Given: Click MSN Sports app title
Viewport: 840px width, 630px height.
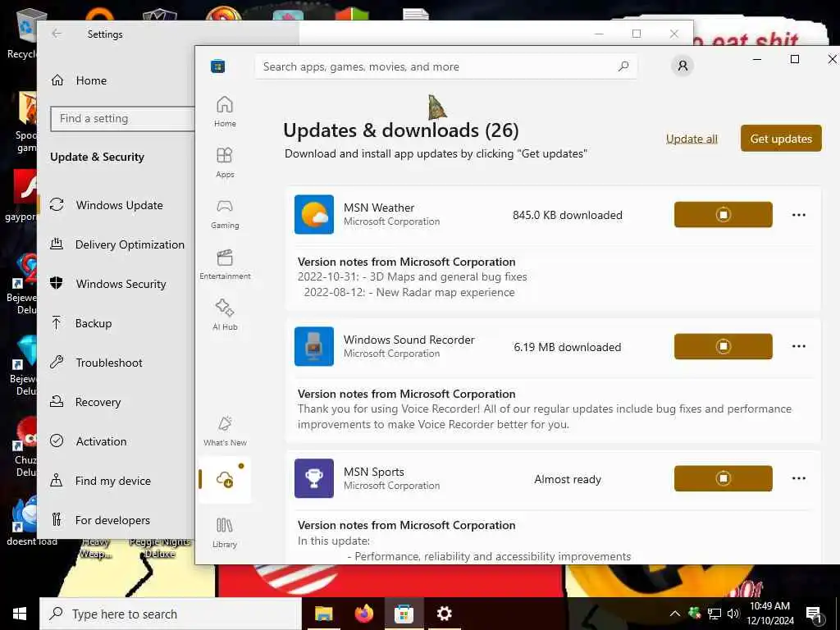Looking at the screenshot, I should (374, 472).
